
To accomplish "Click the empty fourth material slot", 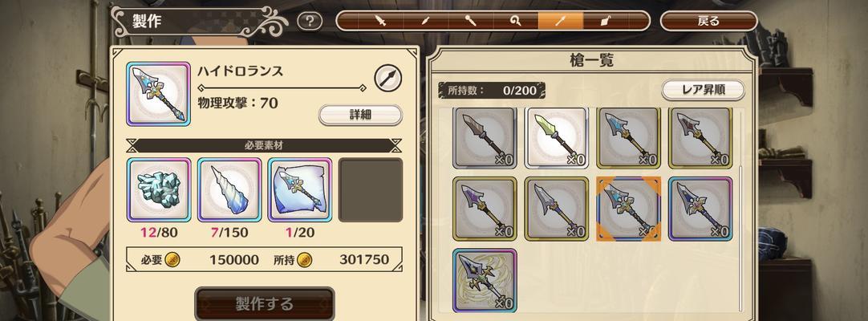I will point(371,190).
